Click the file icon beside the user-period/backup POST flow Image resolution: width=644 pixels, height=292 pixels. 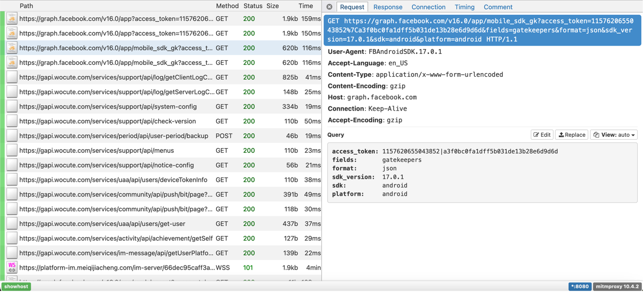pyautogui.click(x=12, y=136)
